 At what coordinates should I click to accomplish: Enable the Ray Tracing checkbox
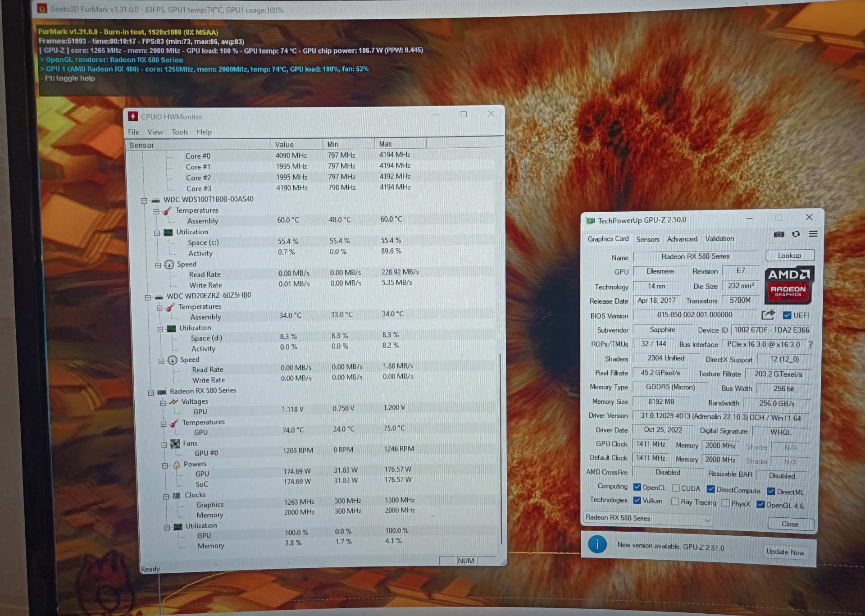[x=675, y=502]
